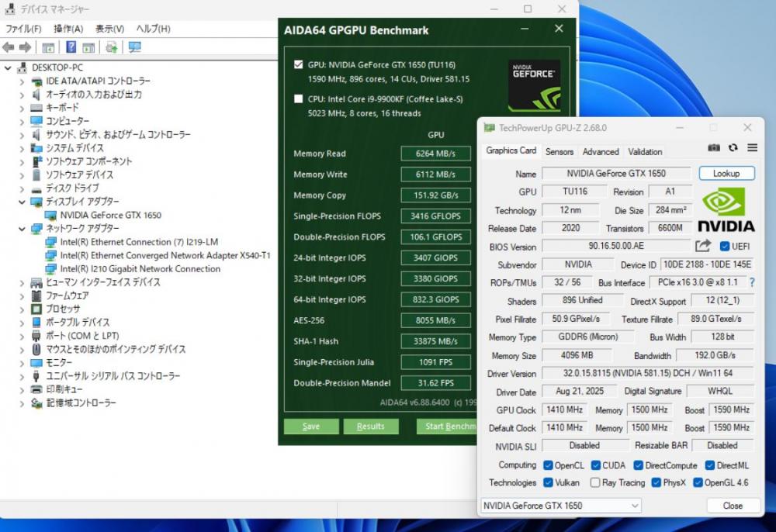This screenshot has height=532, width=776.
Task: Click the blue Help toolbar icon
Action: (x=71, y=47)
